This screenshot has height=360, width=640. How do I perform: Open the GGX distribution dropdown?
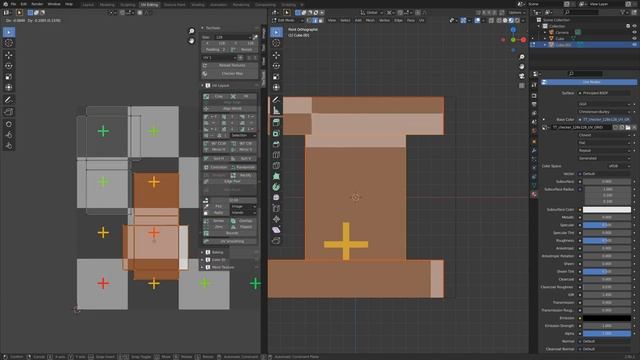click(604, 104)
